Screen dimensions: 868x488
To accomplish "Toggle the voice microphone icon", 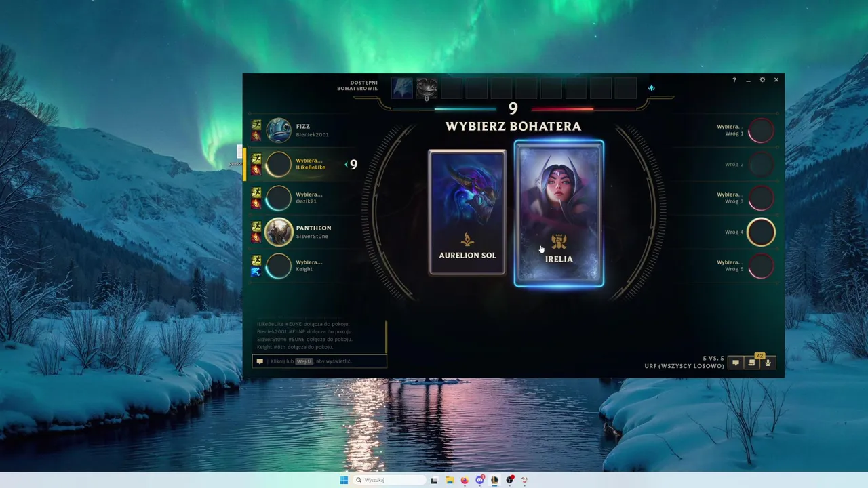I will [768, 363].
